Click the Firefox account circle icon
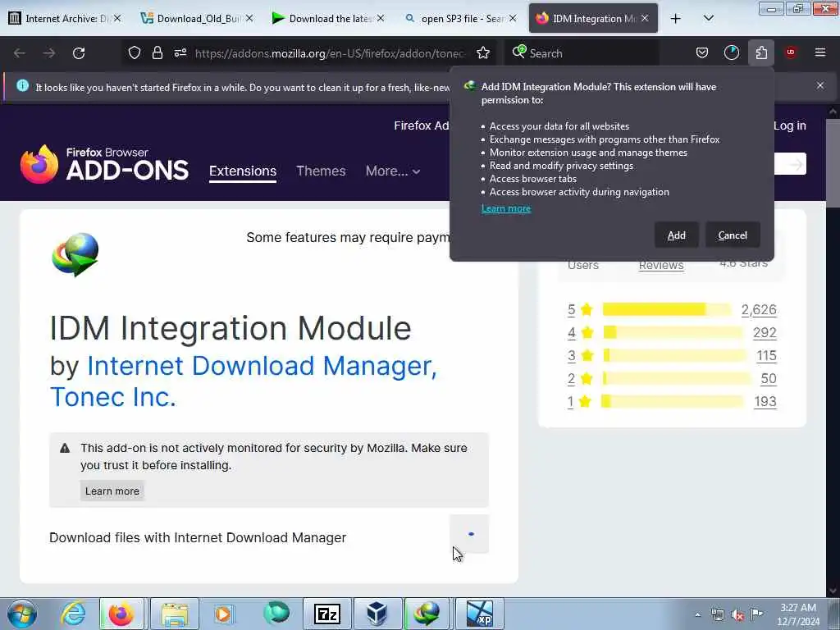The width and height of the screenshot is (840, 630). (x=731, y=52)
